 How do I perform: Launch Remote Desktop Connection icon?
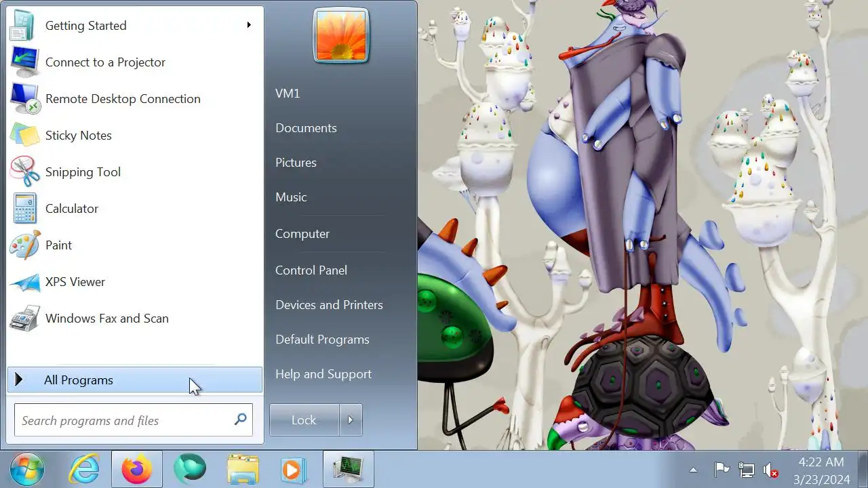(26, 99)
